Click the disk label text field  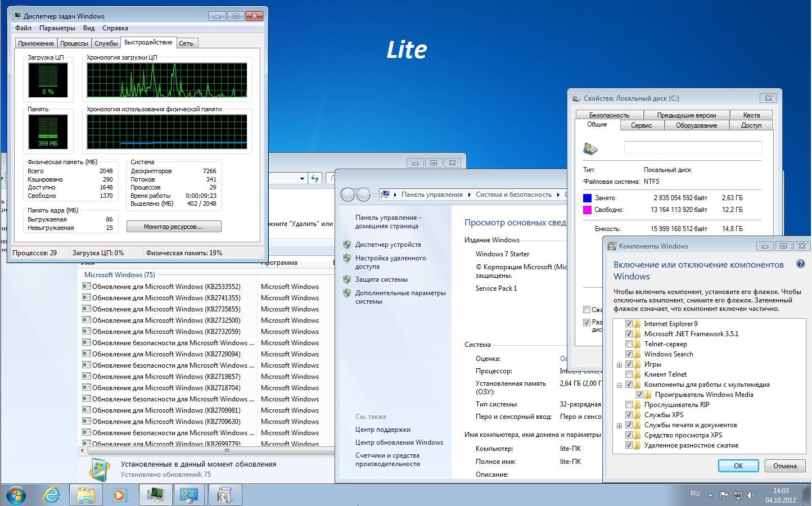[x=693, y=148]
